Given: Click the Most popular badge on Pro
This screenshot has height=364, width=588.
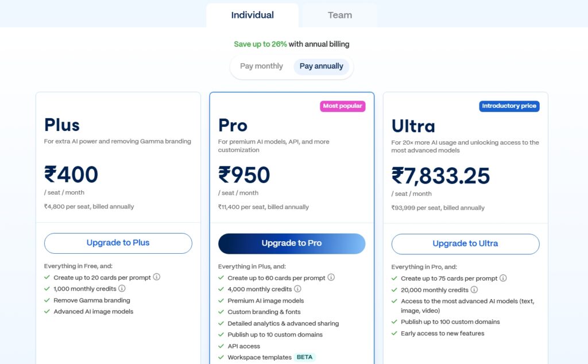Looking at the screenshot, I should pyautogui.click(x=343, y=106).
